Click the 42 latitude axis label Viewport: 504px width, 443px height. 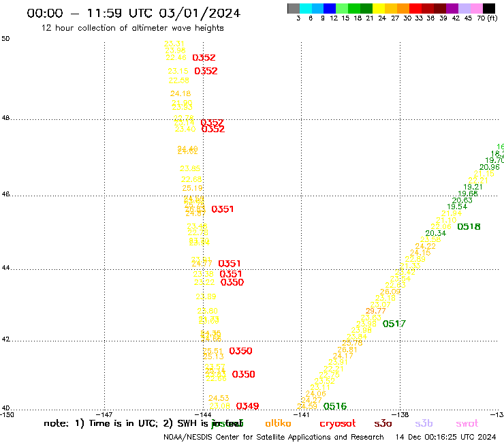5,339
